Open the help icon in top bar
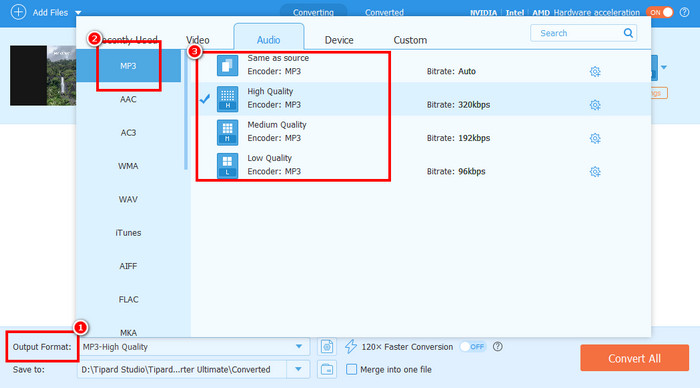Screen dimensions: 700x388 (x=684, y=13)
